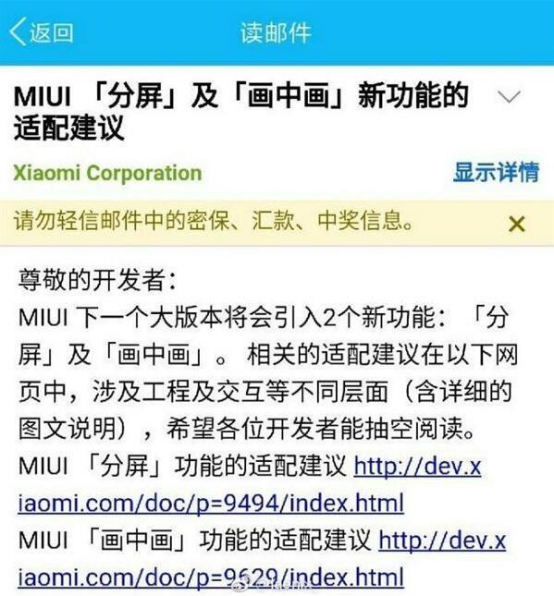Click the 尊敬的开发者 greeting line
The width and height of the screenshot is (554, 596).
click(x=98, y=280)
